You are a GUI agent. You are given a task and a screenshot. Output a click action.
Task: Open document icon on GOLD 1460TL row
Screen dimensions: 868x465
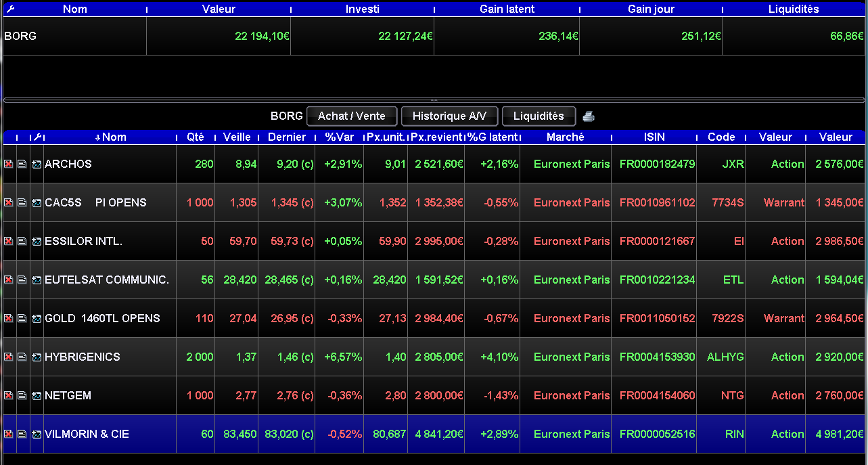click(x=22, y=319)
